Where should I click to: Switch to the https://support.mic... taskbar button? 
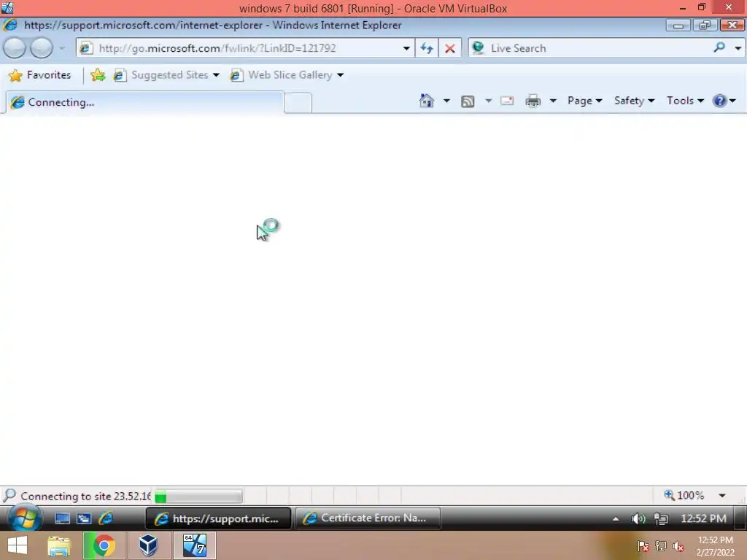[218, 518]
